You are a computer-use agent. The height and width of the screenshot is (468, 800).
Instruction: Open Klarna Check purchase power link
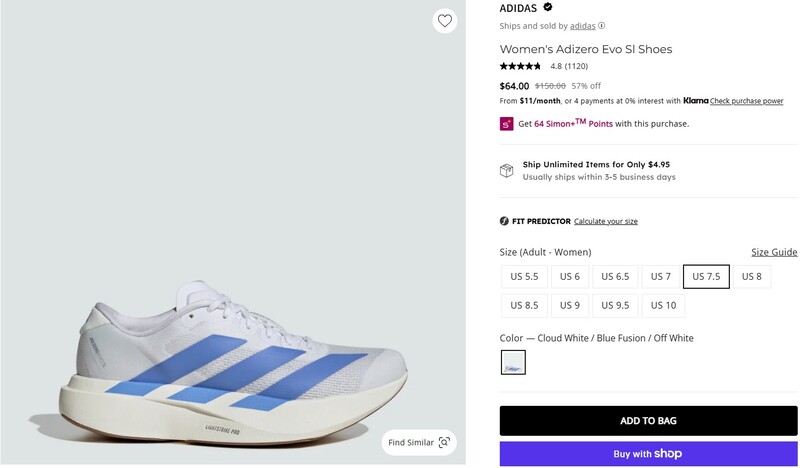747,101
